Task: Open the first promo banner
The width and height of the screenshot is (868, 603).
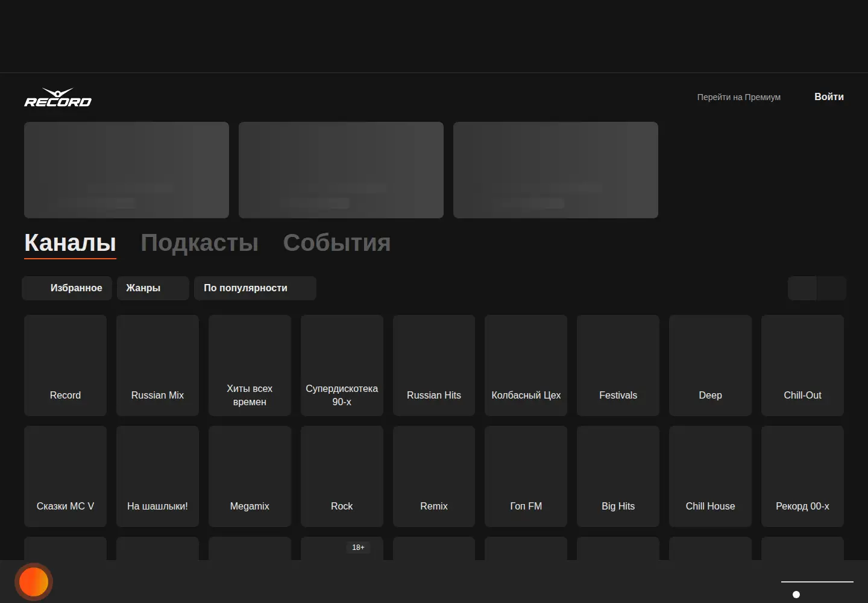Action: 127,170
